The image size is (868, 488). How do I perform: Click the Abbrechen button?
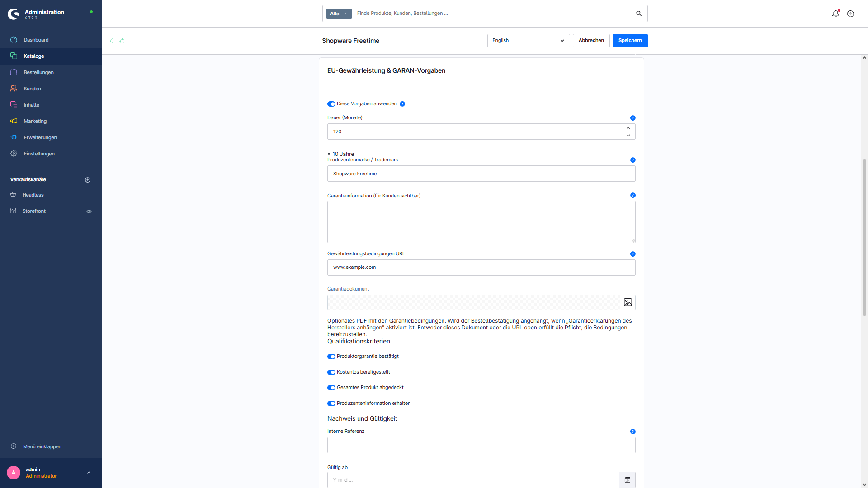[x=591, y=41]
